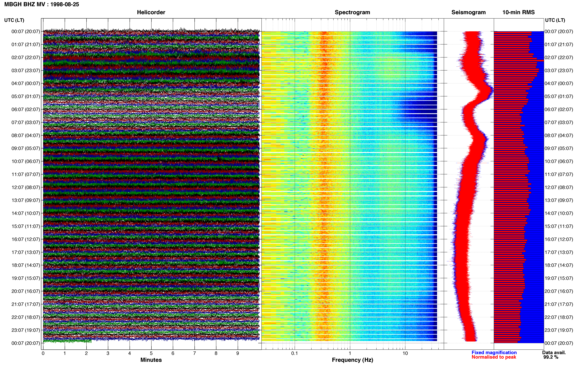The width and height of the screenshot is (588, 368).
Task: Select the Seismogram panel heading
Action: [x=468, y=12]
